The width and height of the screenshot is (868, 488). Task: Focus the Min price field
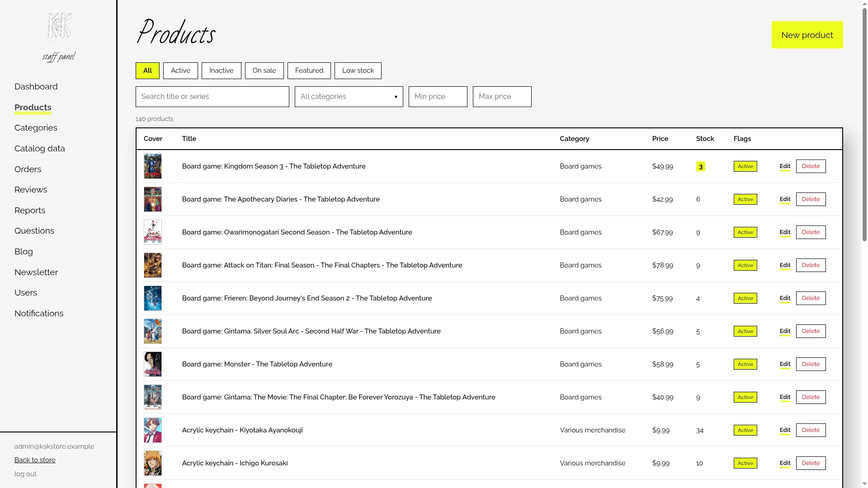click(x=438, y=97)
